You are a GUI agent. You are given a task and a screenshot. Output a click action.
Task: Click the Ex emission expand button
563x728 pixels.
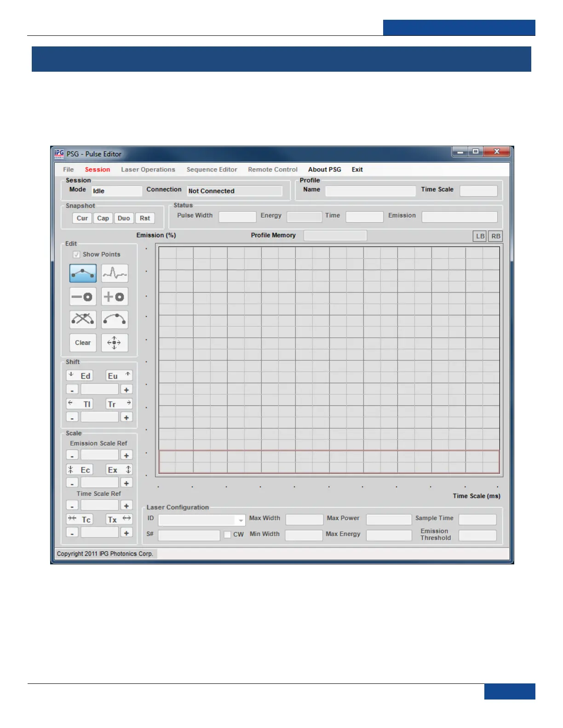(119, 469)
